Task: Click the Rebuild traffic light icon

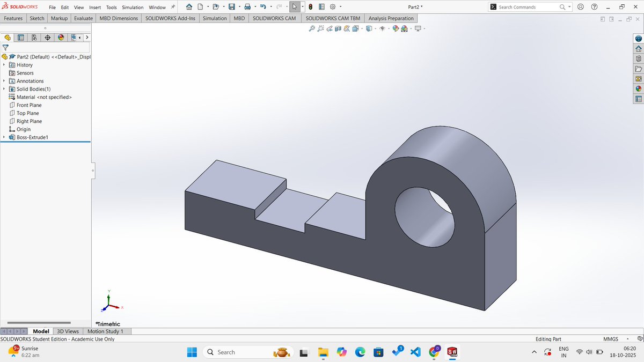Action: [311, 7]
